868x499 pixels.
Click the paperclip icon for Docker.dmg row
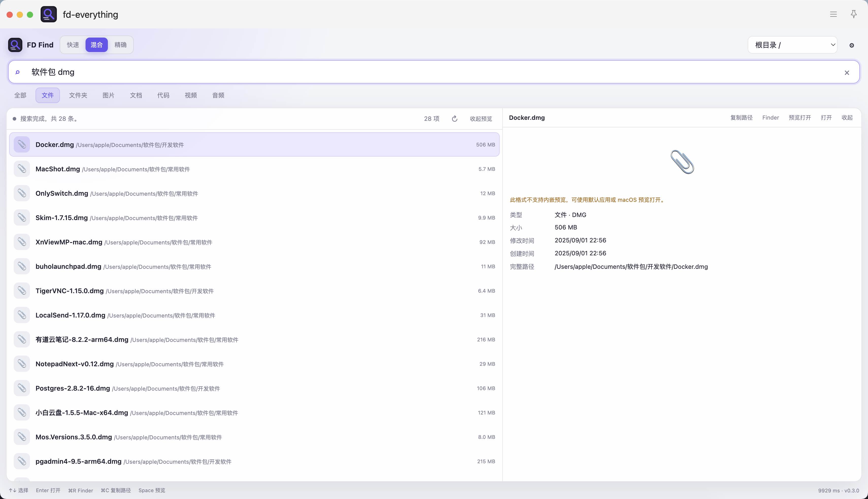(x=22, y=144)
